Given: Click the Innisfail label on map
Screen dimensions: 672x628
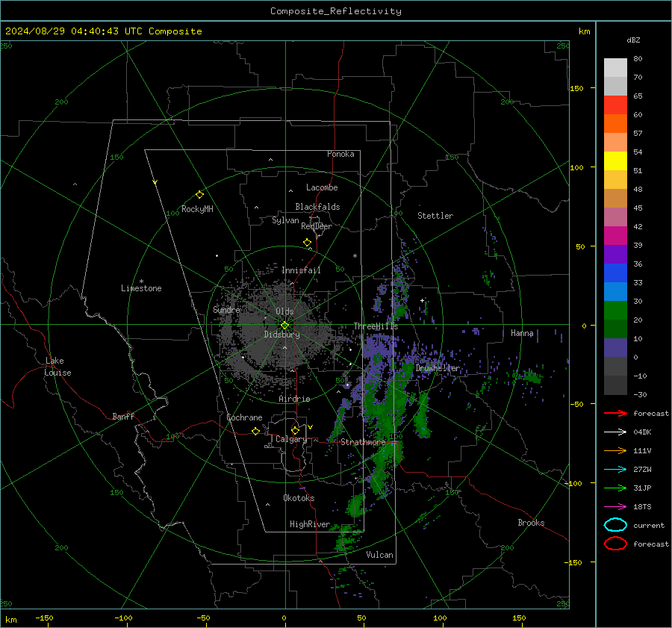Looking at the screenshot, I should pyautogui.click(x=301, y=270).
